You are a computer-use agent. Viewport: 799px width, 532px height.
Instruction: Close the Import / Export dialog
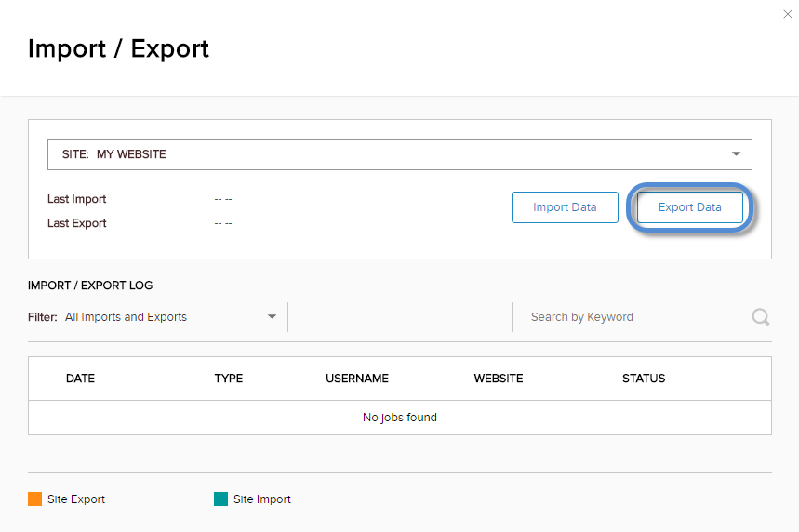(x=788, y=14)
